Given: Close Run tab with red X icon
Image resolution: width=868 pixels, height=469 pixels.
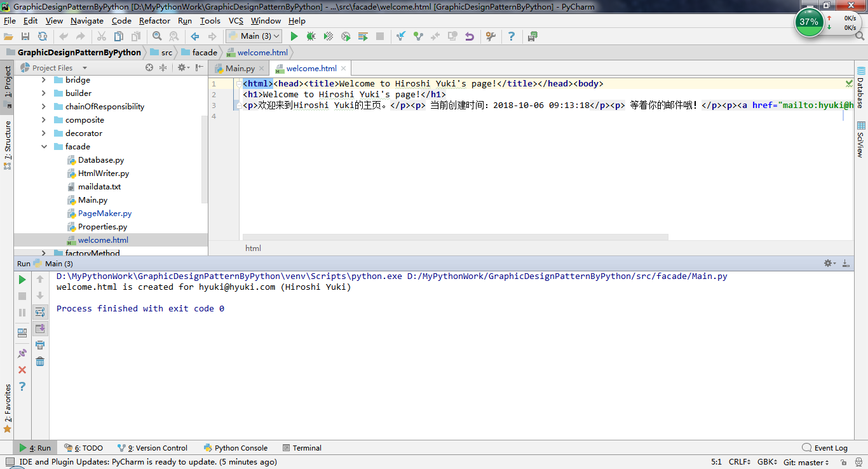Looking at the screenshot, I should coord(22,370).
